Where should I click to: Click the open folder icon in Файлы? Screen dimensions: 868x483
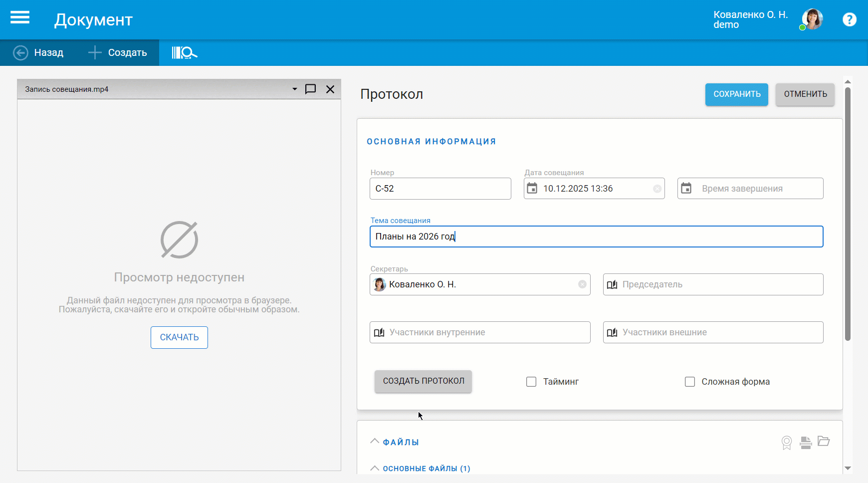(x=824, y=441)
